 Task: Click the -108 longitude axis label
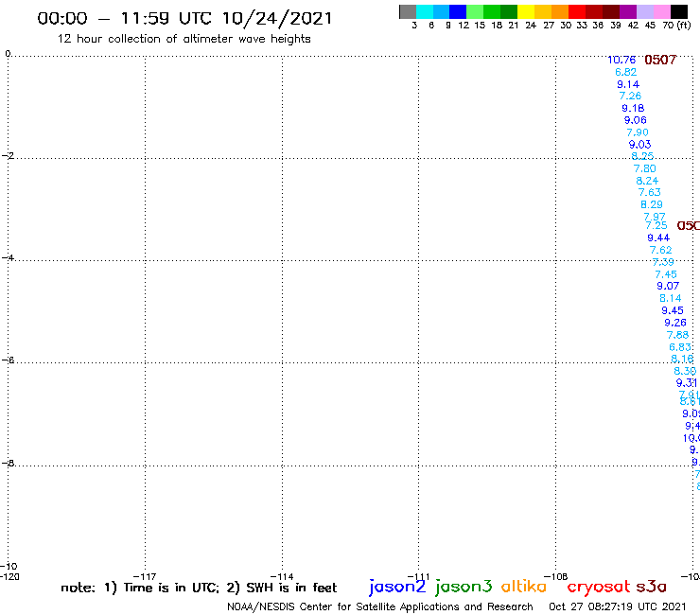click(x=556, y=576)
